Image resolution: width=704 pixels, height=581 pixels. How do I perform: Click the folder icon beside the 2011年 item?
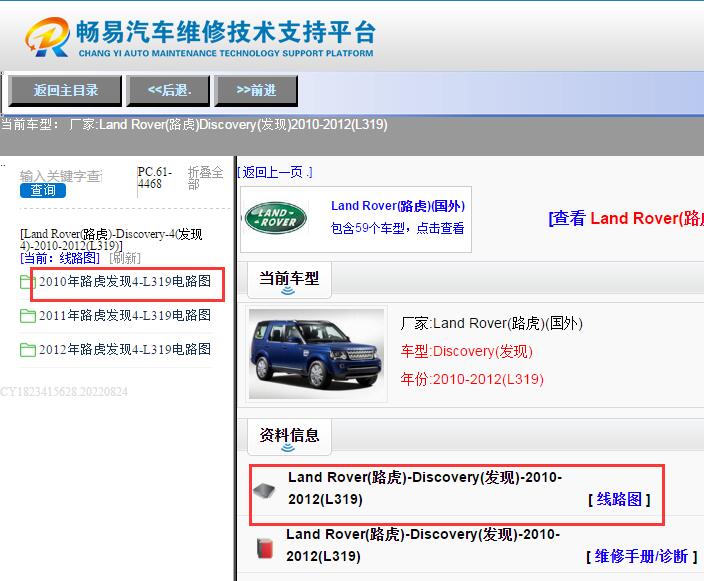coord(28,316)
